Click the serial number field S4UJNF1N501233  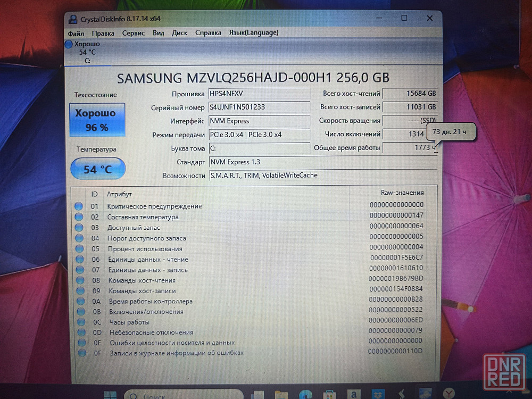point(259,107)
